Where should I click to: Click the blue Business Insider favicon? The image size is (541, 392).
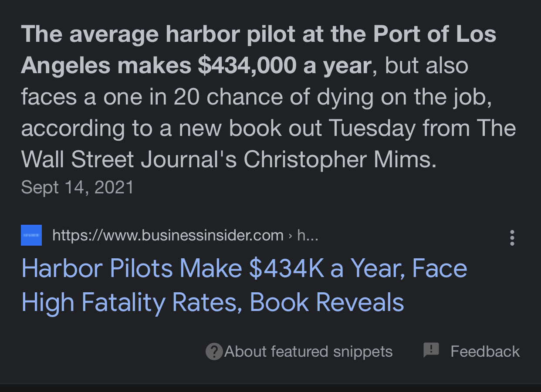point(31,235)
